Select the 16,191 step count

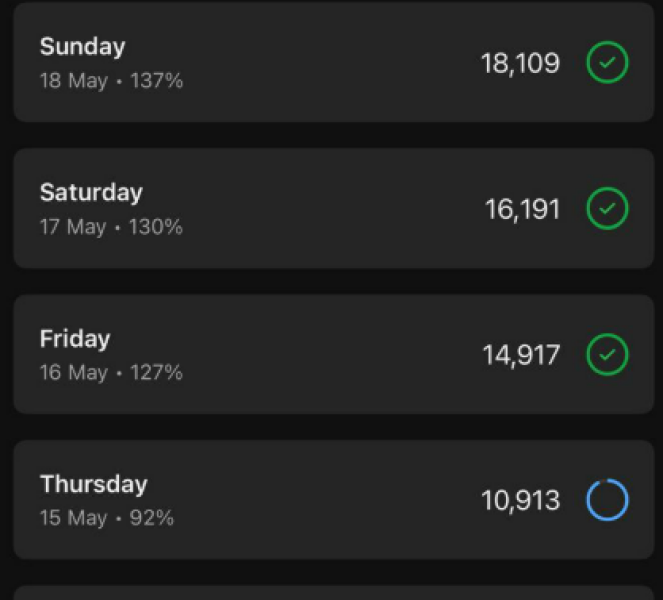point(523,209)
